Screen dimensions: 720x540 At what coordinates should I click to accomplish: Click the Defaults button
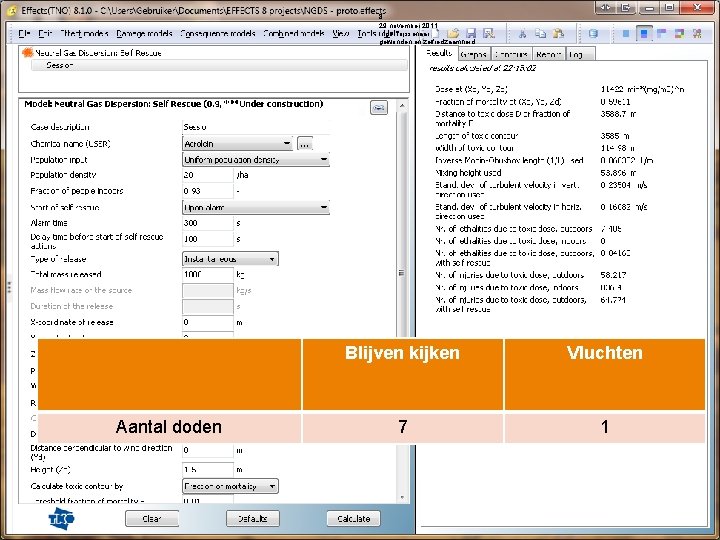253,519
